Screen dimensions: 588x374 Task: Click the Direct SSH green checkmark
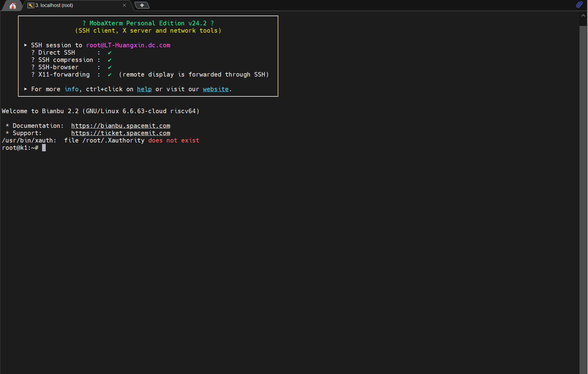pyautogui.click(x=110, y=53)
